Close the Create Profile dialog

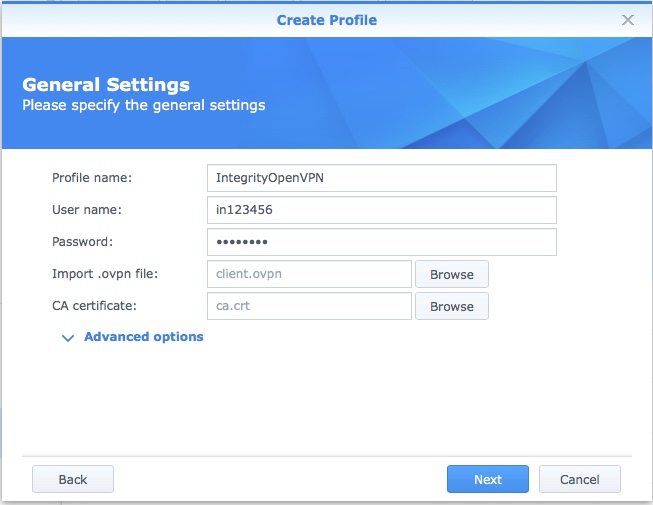click(x=627, y=19)
